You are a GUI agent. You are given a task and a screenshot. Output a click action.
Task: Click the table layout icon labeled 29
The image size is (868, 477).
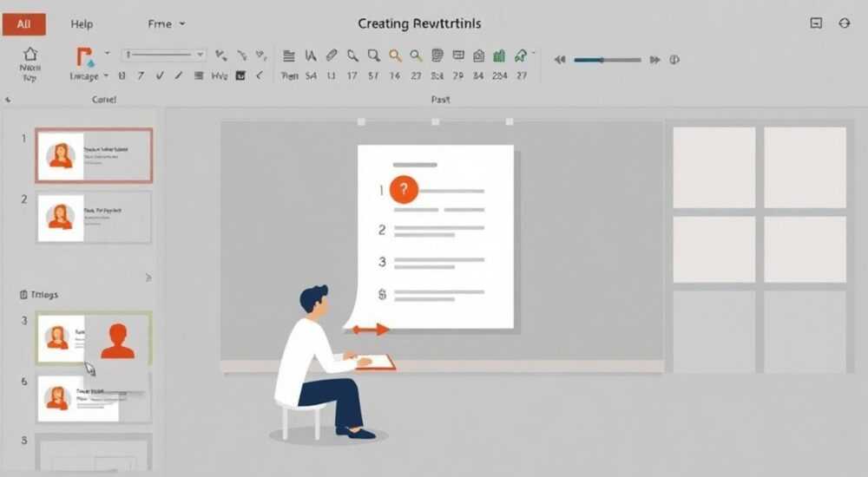(x=458, y=55)
